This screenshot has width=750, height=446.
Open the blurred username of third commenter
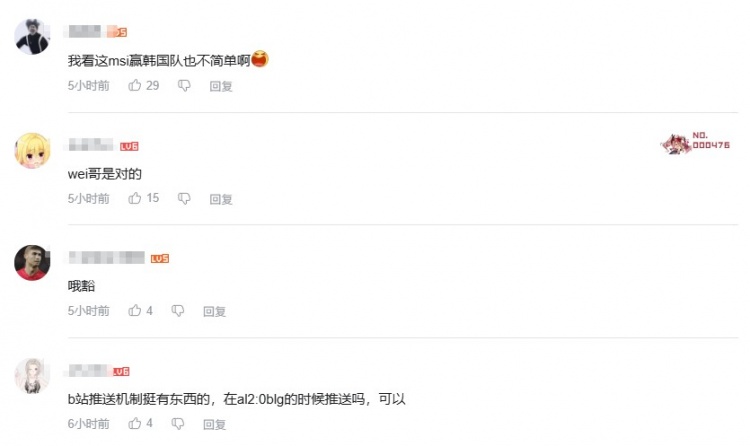click(106, 257)
